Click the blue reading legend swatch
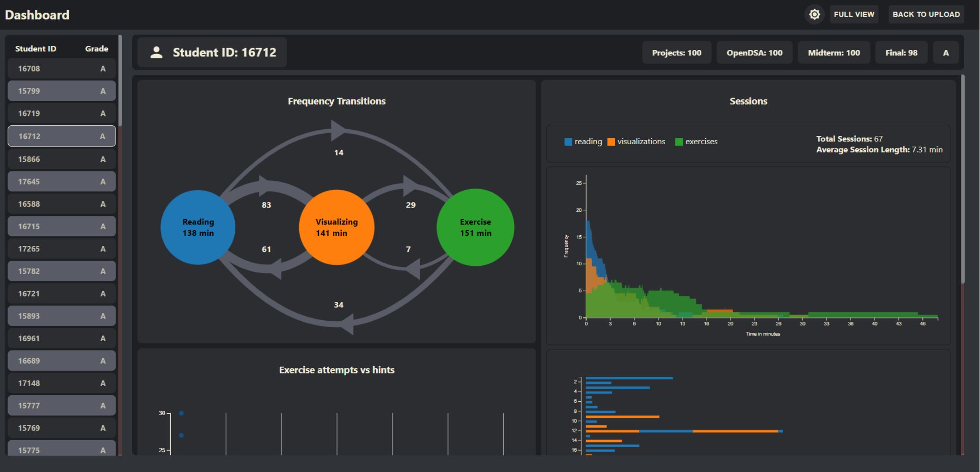The height and width of the screenshot is (472, 980). [x=569, y=142]
